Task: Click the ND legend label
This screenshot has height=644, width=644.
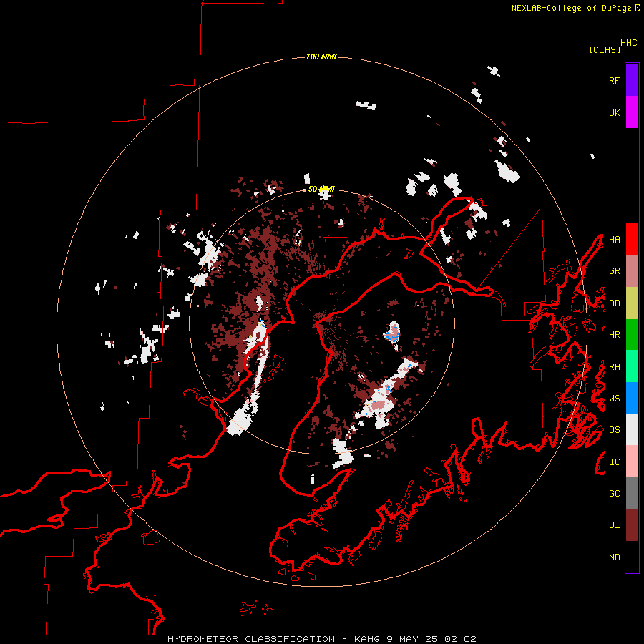Action: (614, 557)
